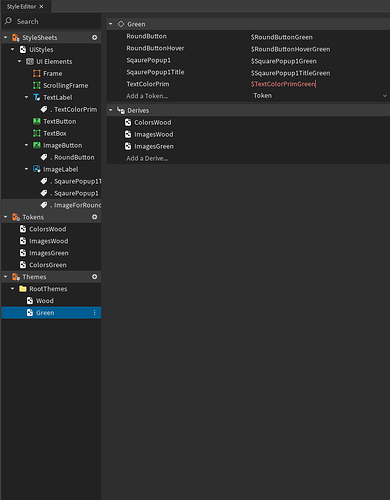Collapse the StyleSheets section
Image resolution: width=390 pixels, height=500 pixels.
6,37
